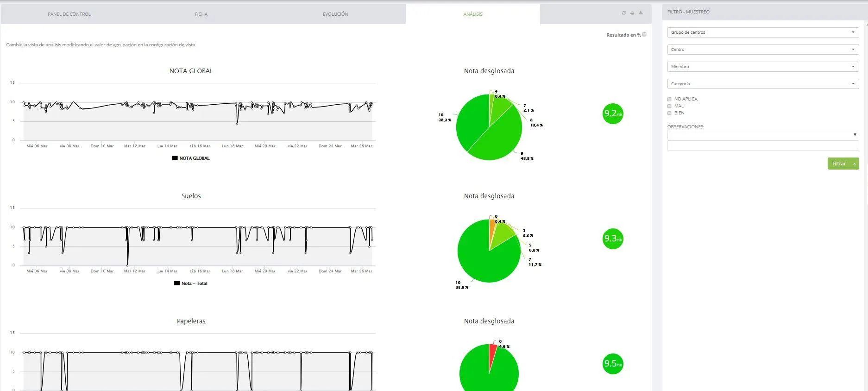868x391 pixels.
Task: Click the download icon in the tab bar
Action: point(641,13)
